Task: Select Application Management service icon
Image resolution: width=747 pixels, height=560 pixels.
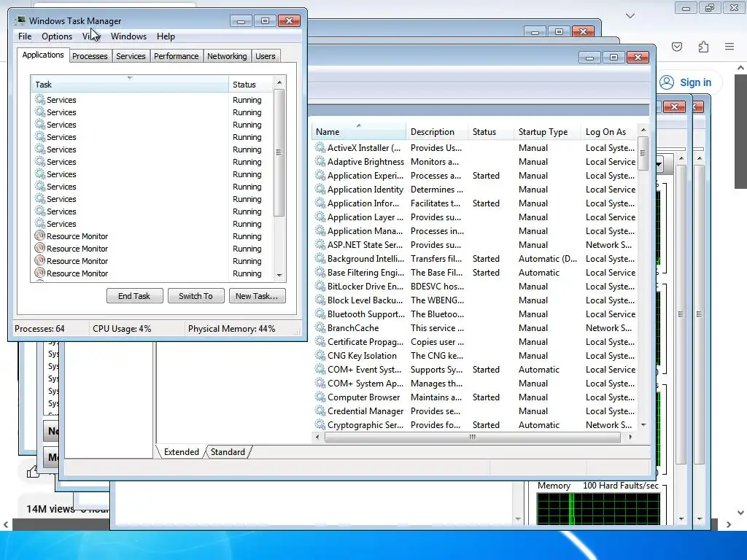Action: (x=320, y=230)
